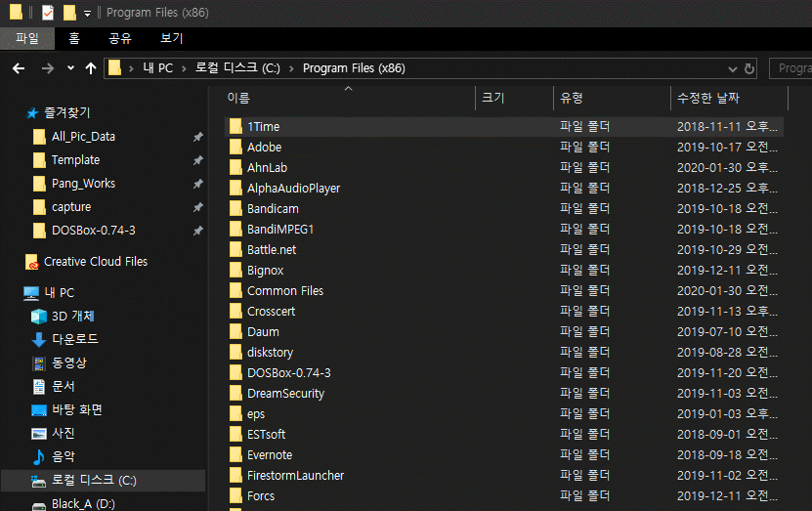Image resolution: width=812 pixels, height=511 pixels.
Task: Open capture pinned folder in sidebar
Action: coord(71,207)
